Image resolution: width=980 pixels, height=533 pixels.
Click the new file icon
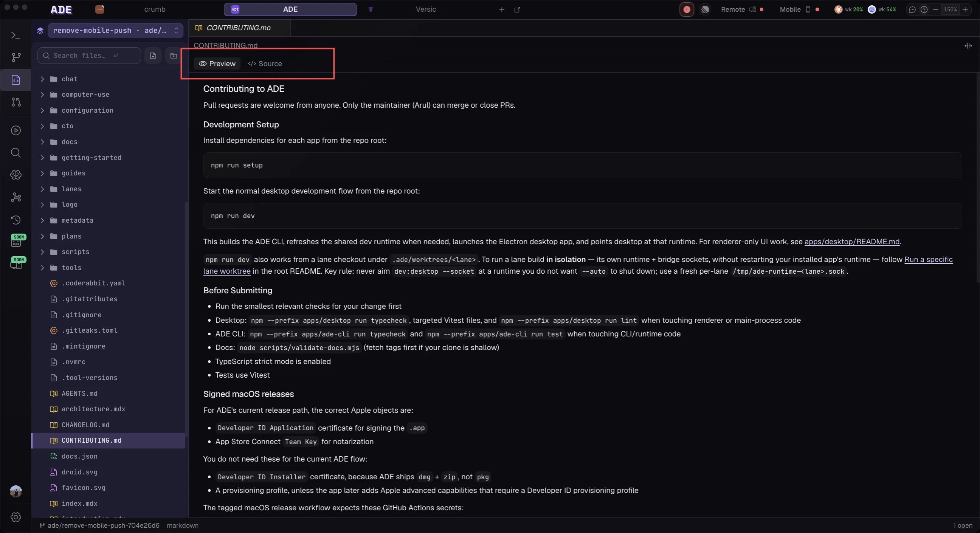pos(153,56)
